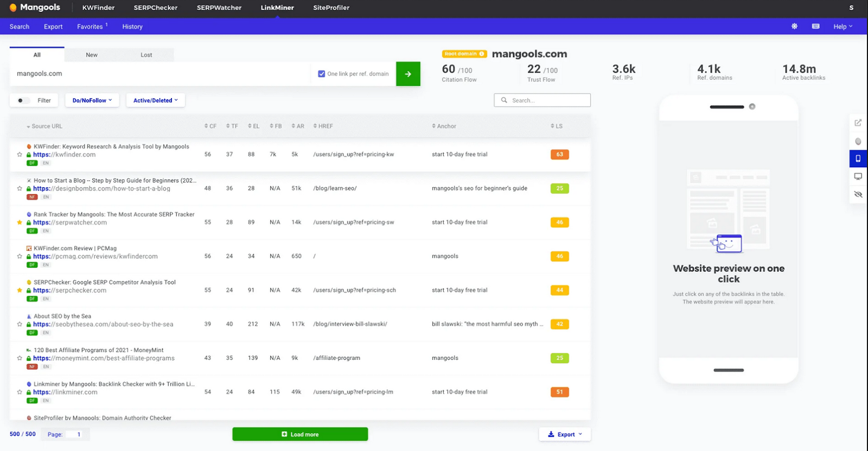This screenshot has width=868, height=451.
Task: Select mobile preview mode icon
Action: (x=858, y=158)
